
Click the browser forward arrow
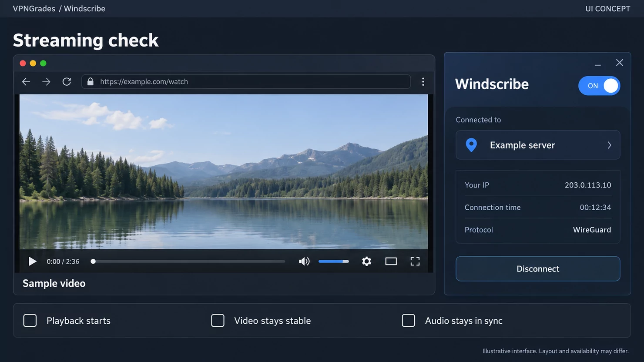pos(46,82)
